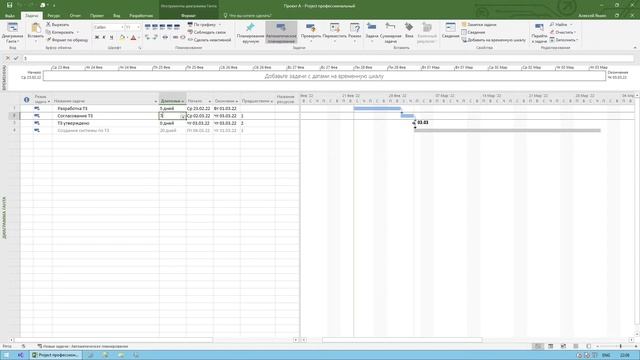Click Add to Timeline (Добавить на временную шкалу)

pos(493,40)
